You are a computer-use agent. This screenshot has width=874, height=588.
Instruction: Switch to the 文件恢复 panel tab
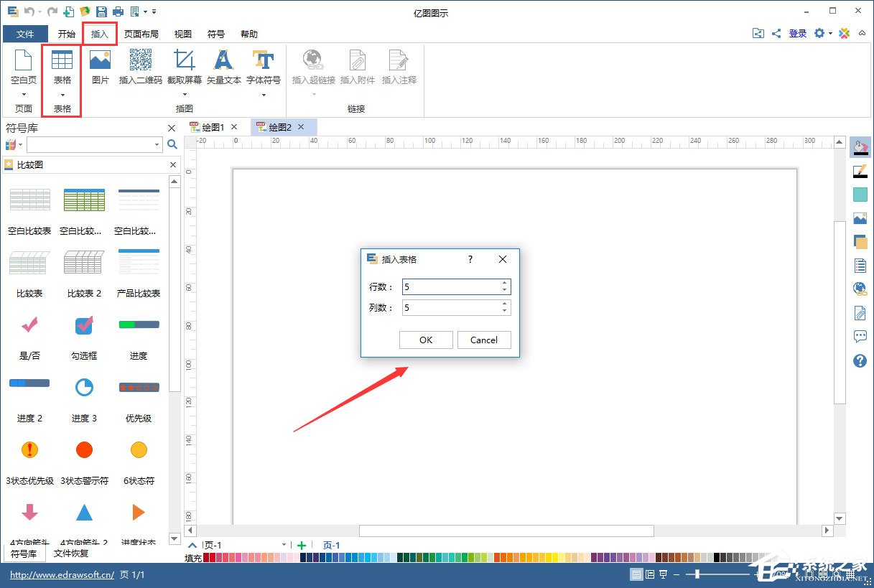click(72, 554)
